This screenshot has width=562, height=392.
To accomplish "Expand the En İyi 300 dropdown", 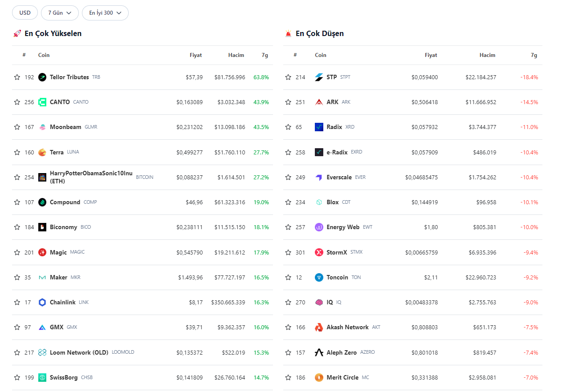I will [x=105, y=13].
